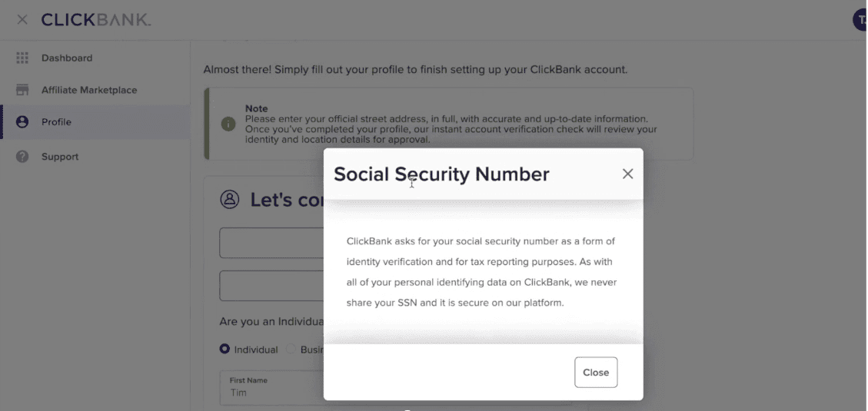Select the Profile menu item
The width and height of the screenshot is (868, 411).
point(95,122)
